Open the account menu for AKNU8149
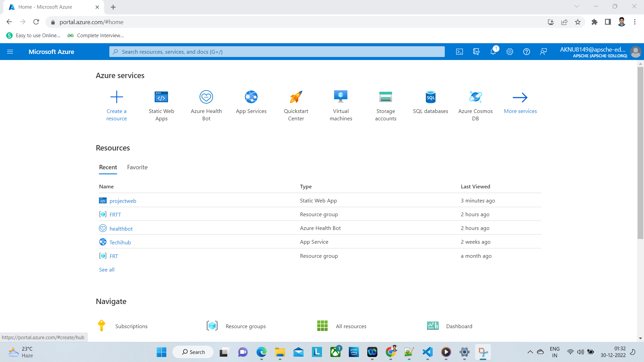The width and height of the screenshot is (644, 362). click(x=600, y=52)
